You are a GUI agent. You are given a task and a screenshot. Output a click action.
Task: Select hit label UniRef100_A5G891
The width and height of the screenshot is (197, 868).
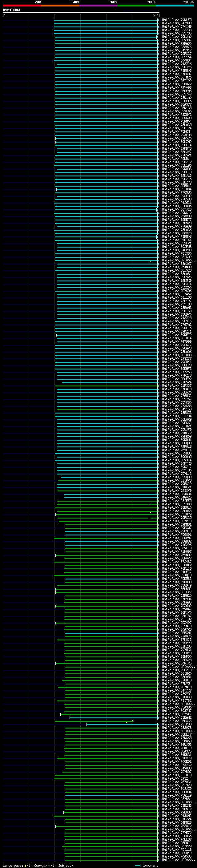pos(177,535)
